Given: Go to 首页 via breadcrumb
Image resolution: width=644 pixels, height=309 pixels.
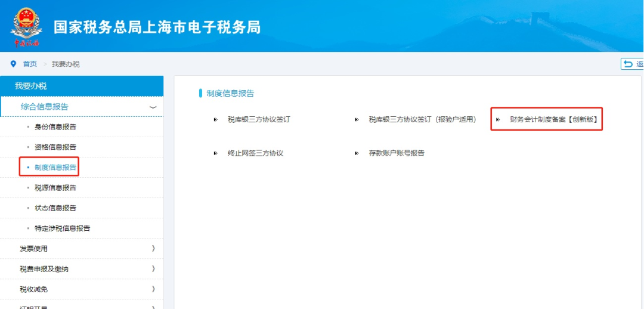Looking at the screenshot, I should point(30,64).
